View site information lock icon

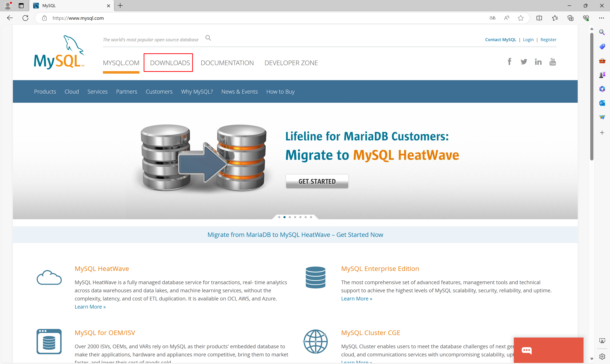(44, 18)
